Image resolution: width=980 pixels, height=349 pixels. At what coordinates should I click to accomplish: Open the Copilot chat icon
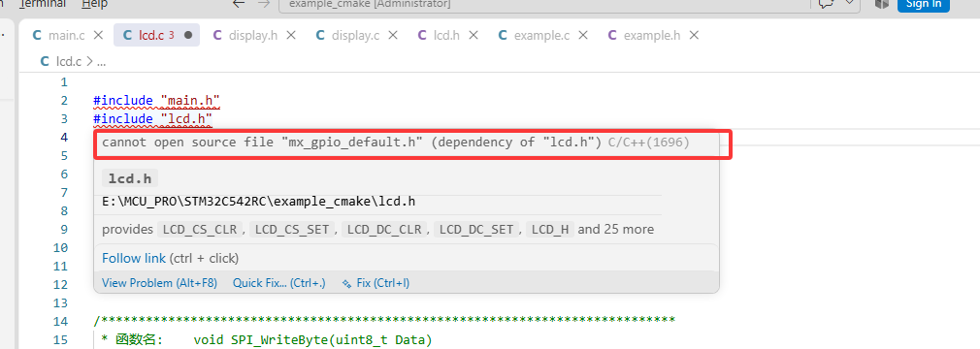click(x=826, y=4)
